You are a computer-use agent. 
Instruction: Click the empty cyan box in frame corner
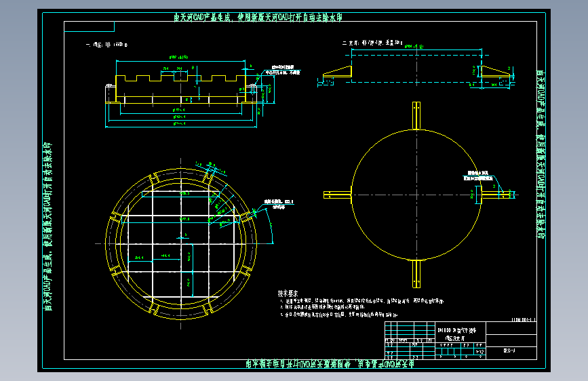tap(90, 26)
